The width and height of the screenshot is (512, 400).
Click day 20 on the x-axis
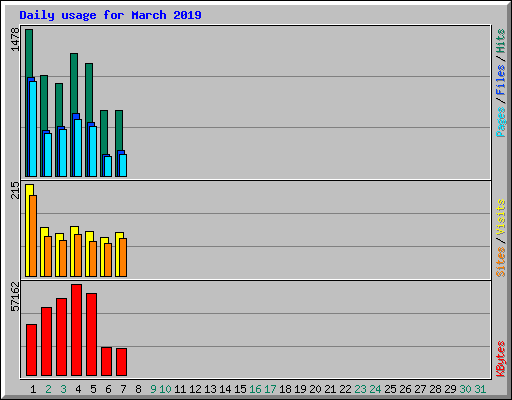pyautogui.click(x=315, y=389)
